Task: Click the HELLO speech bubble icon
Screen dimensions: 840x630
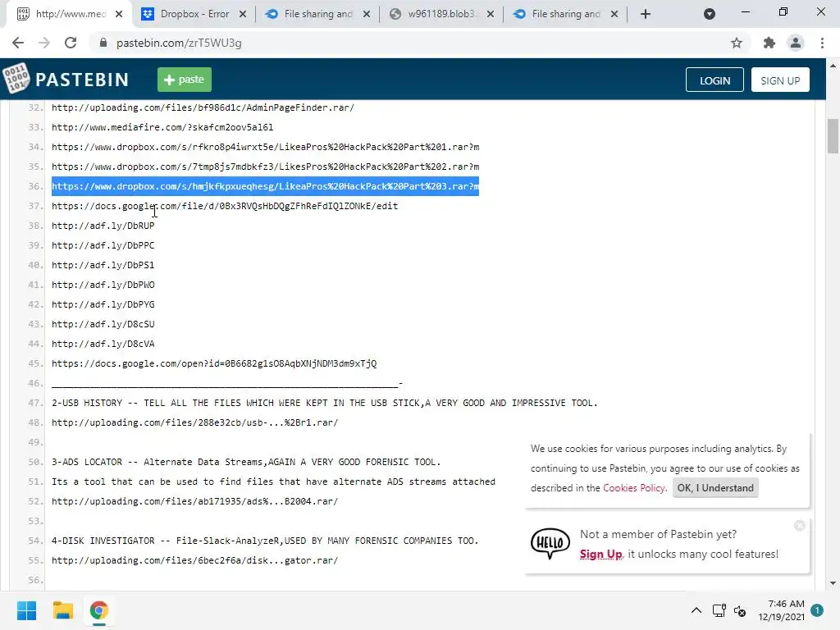Action: point(550,543)
